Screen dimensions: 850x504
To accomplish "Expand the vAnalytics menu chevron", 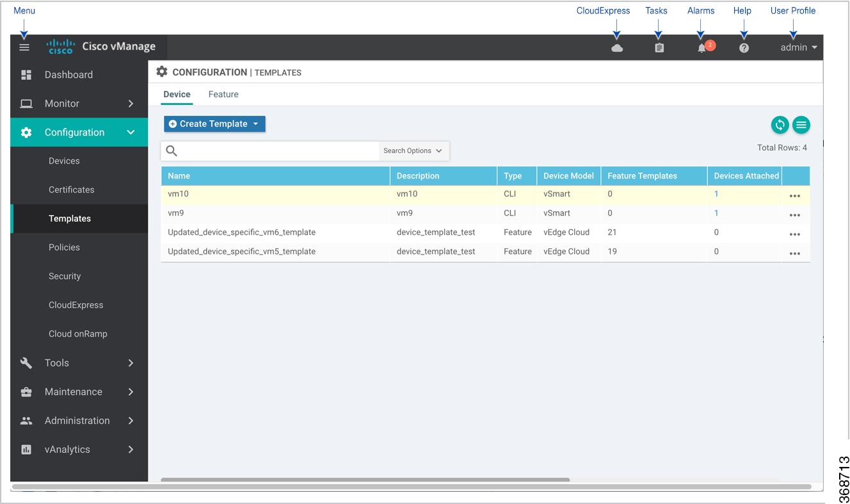I will pos(131,449).
